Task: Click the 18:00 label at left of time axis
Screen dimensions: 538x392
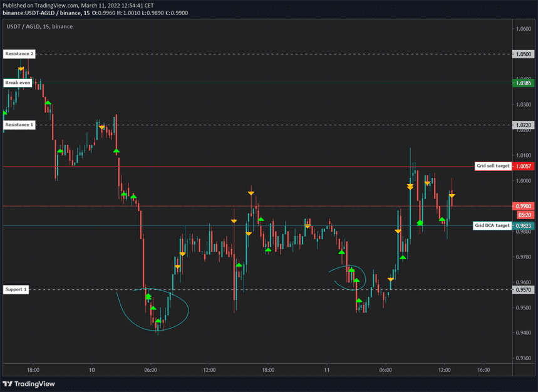Action: pyautogui.click(x=33, y=370)
